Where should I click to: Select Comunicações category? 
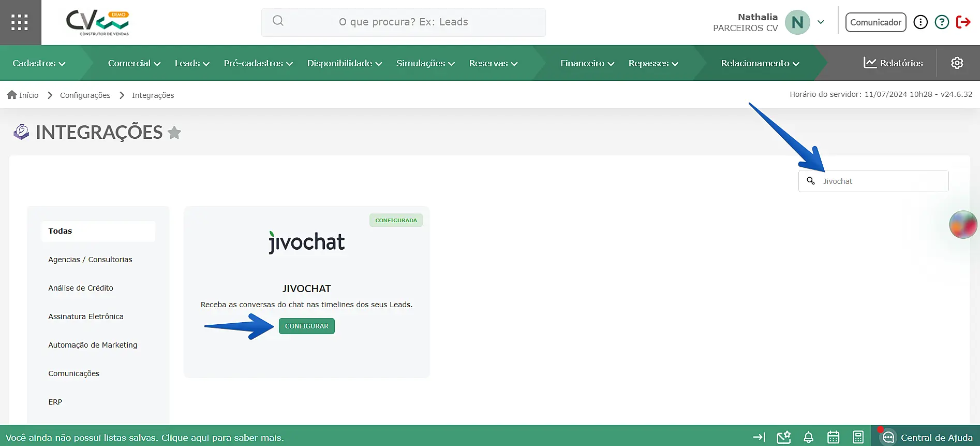[74, 373]
